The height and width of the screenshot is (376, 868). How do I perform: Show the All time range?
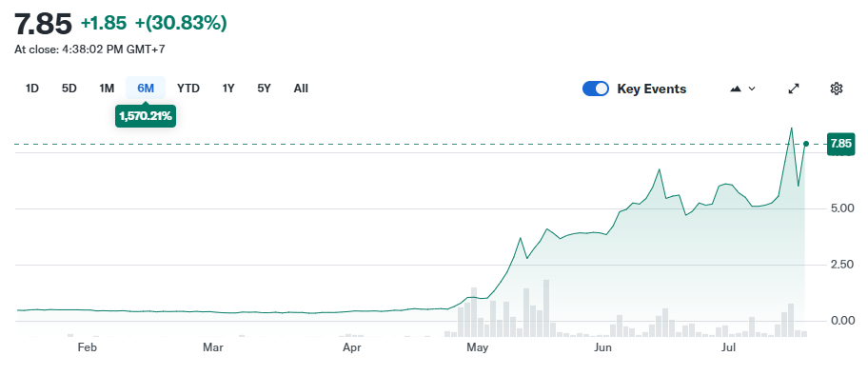tap(301, 88)
